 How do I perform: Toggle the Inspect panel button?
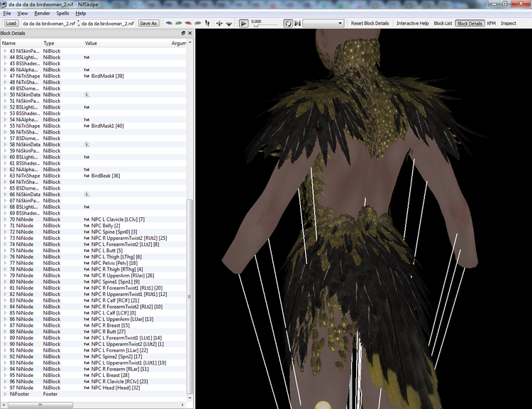pyautogui.click(x=509, y=23)
